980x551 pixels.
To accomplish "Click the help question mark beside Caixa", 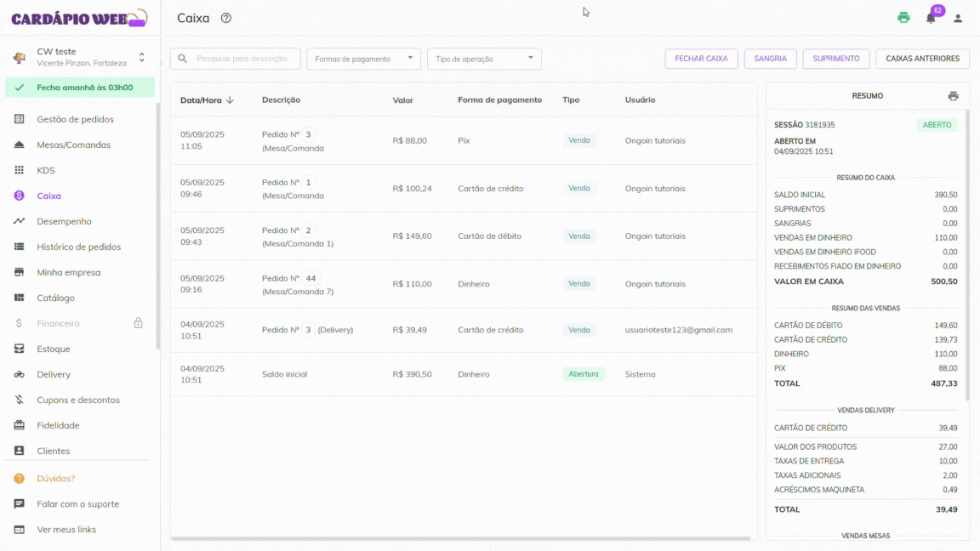I will (x=225, y=18).
